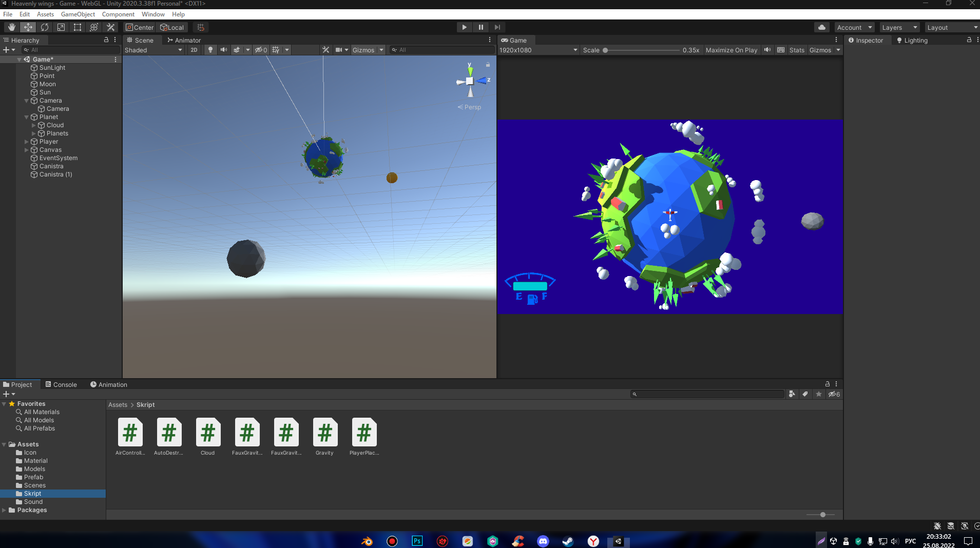
Task: Toggle scene lighting lightbulb
Action: 210,50
